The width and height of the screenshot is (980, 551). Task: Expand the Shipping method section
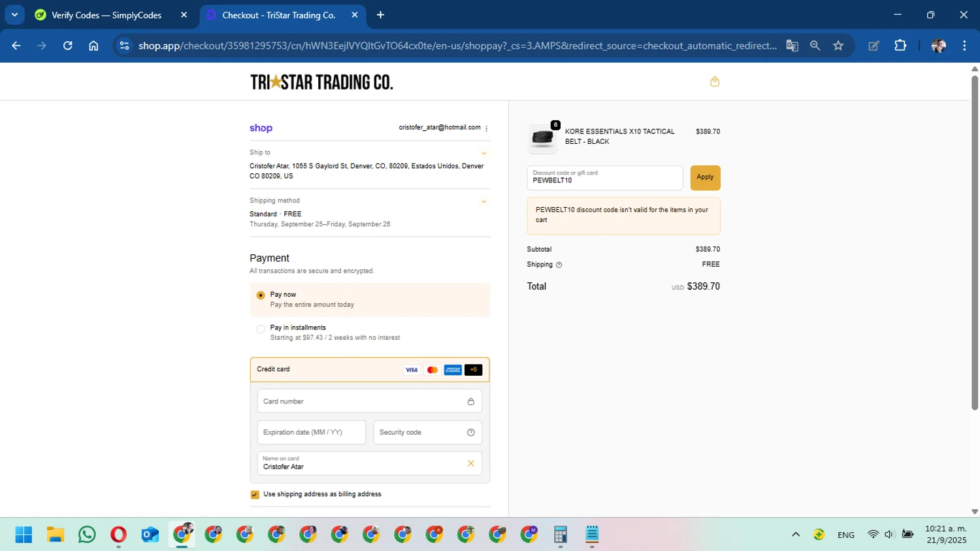[x=484, y=201]
